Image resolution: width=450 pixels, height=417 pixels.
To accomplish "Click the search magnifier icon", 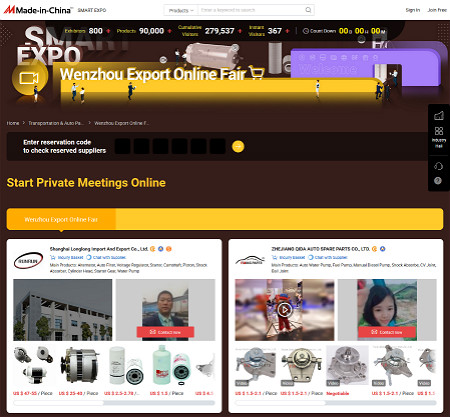I will click(x=308, y=10).
